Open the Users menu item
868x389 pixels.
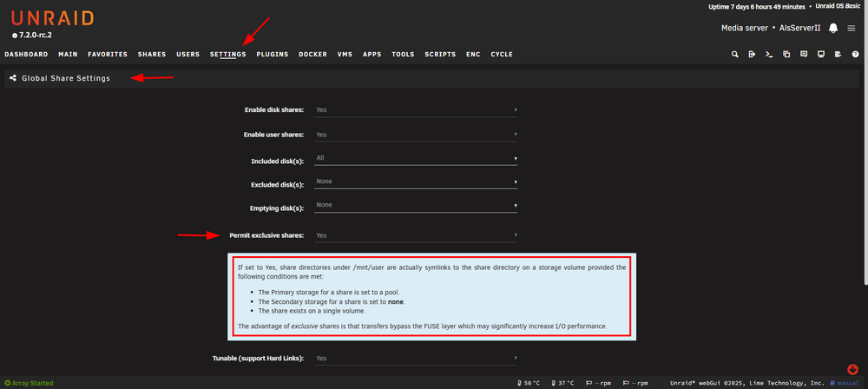187,55
